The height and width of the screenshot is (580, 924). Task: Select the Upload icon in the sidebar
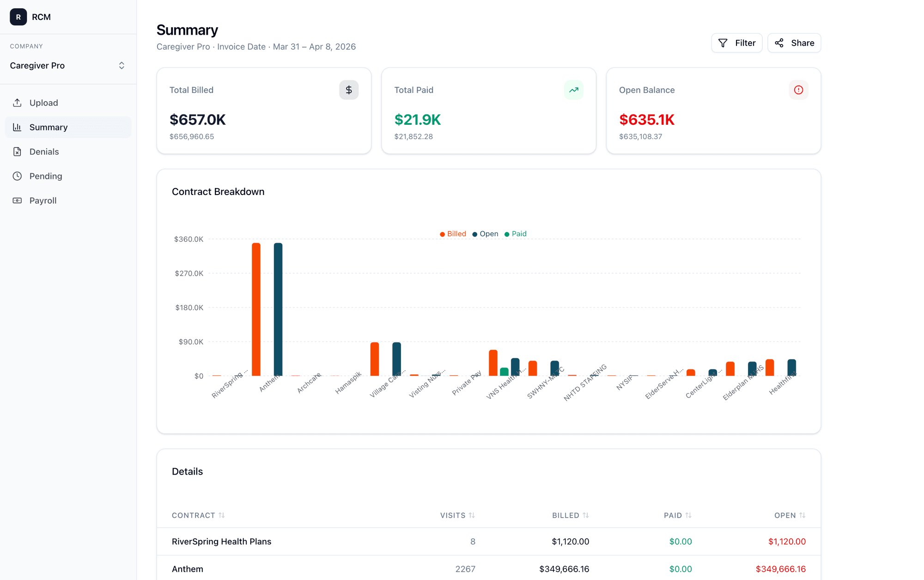click(18, 103)
